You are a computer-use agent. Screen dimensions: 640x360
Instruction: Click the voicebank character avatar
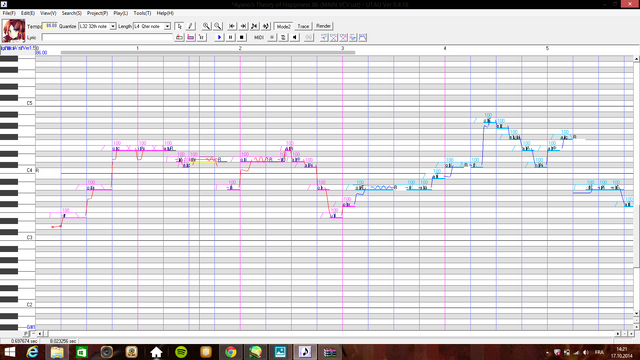pyautogui.click(x=13, y=31)
